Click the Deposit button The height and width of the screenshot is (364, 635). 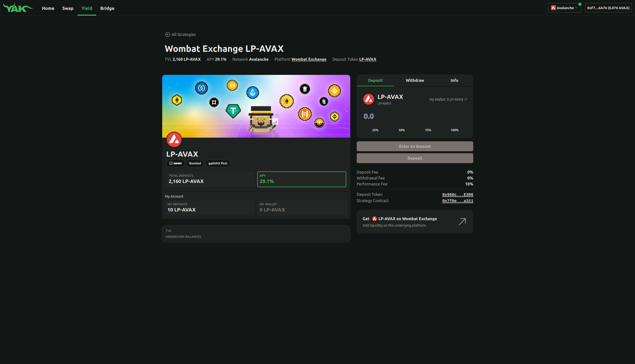(415, 158)
